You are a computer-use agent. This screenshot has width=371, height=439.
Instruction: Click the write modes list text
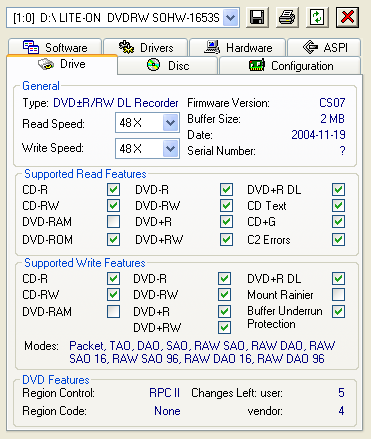click(202, 352)
